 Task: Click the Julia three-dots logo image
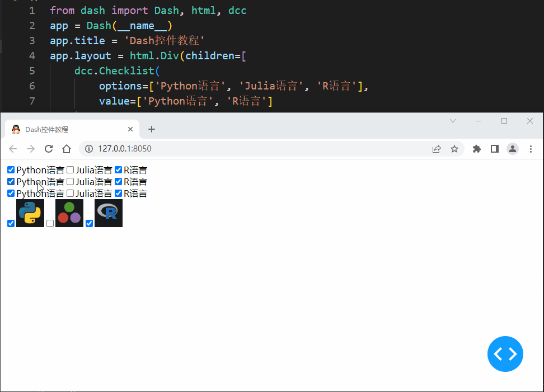(x=69, y=213)
